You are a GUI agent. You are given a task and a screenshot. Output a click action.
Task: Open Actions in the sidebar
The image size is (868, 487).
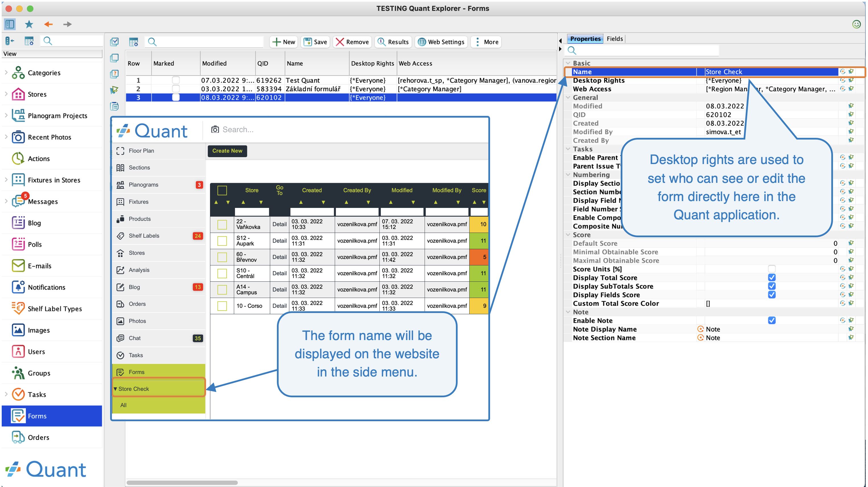pyautogui.click(x=39, y=159)
